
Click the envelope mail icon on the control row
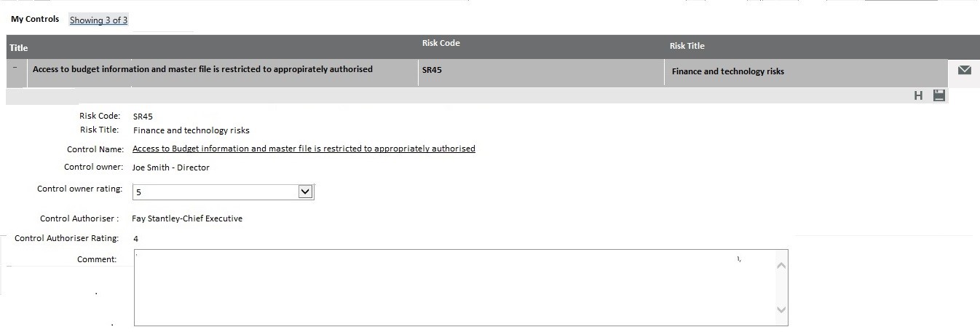pyautogui.click(x=965, y=70)
